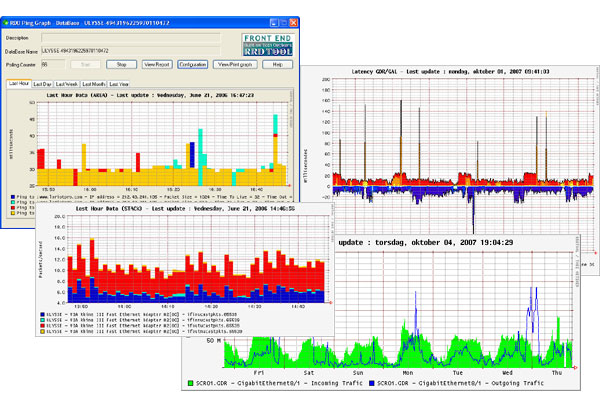Click the Front End RRDTool logo
The image size is (600, 400).
tap(266, 44)
